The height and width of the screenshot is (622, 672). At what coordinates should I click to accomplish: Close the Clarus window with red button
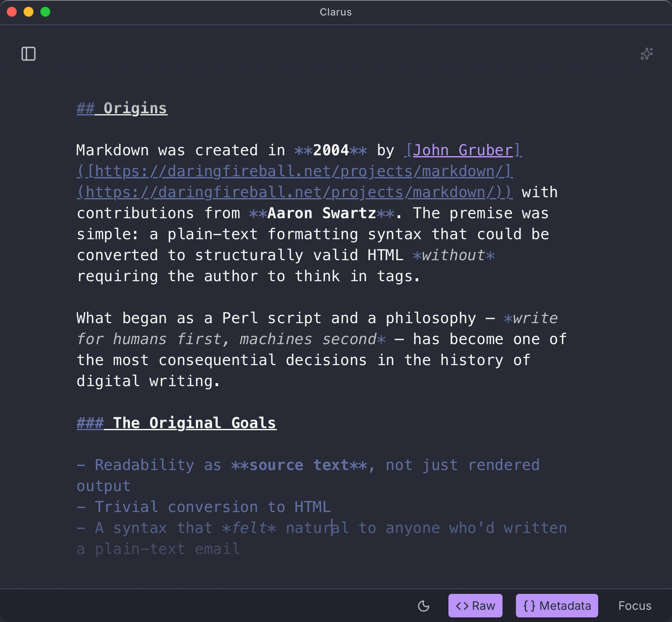12,12
